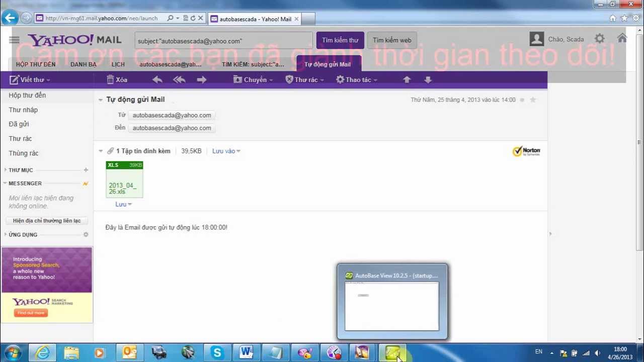644x362 pixels.
Task: Open the Thư nháp drafts folder
Action: coord(23,110)
